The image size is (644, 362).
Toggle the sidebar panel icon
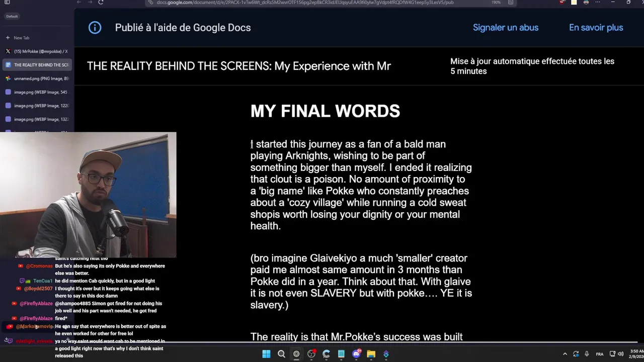(7, 3)
